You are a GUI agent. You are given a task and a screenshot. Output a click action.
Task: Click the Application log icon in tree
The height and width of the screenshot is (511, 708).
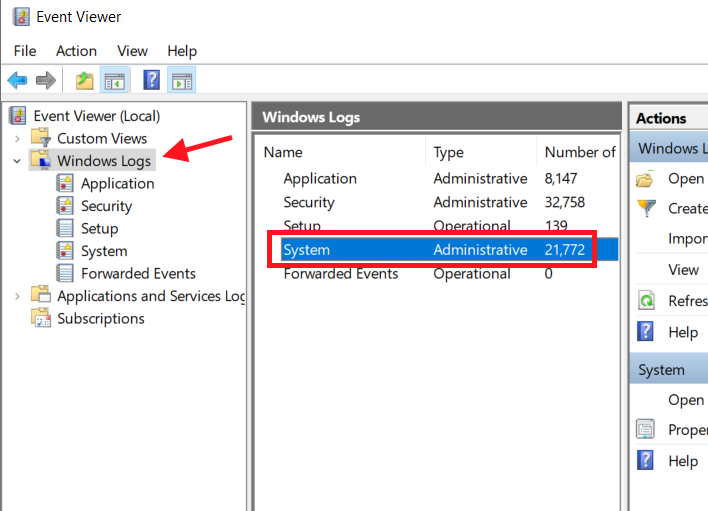point(65,183)
